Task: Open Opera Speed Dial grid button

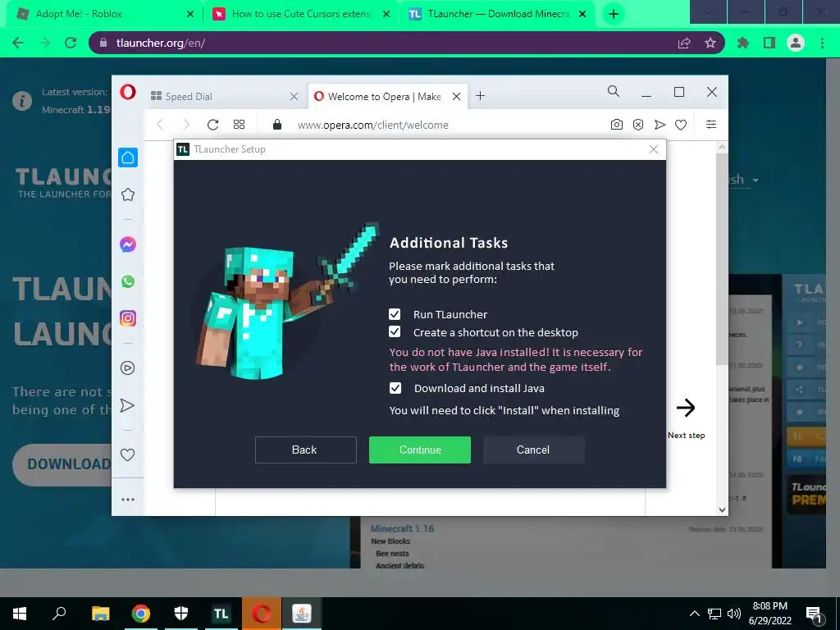Action: click(239, 125)
